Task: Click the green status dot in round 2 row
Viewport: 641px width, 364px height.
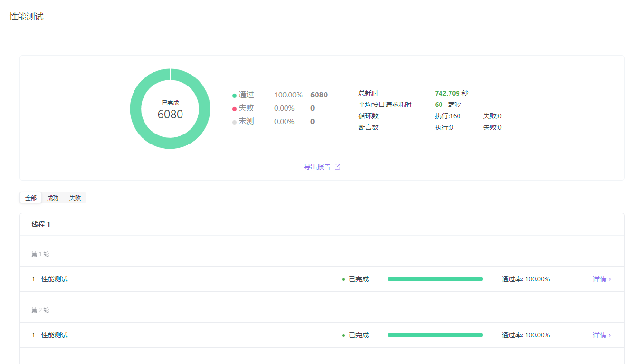Action: pos(344,335)
